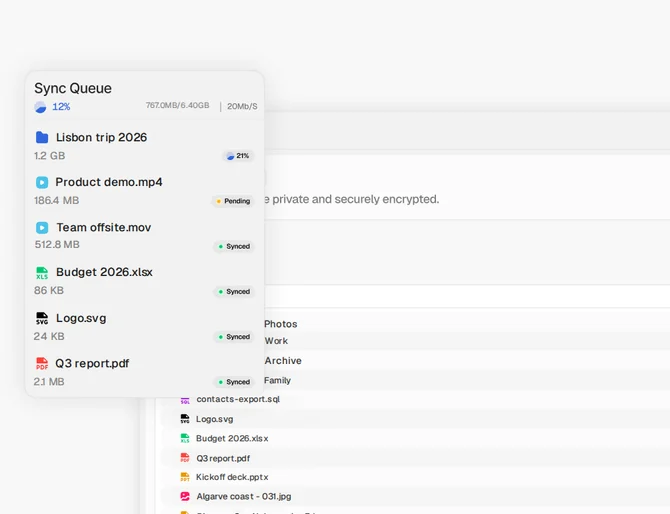Click the Synced badge for Logo.svg
Screen dimensions: 670x514
[234, 337]
